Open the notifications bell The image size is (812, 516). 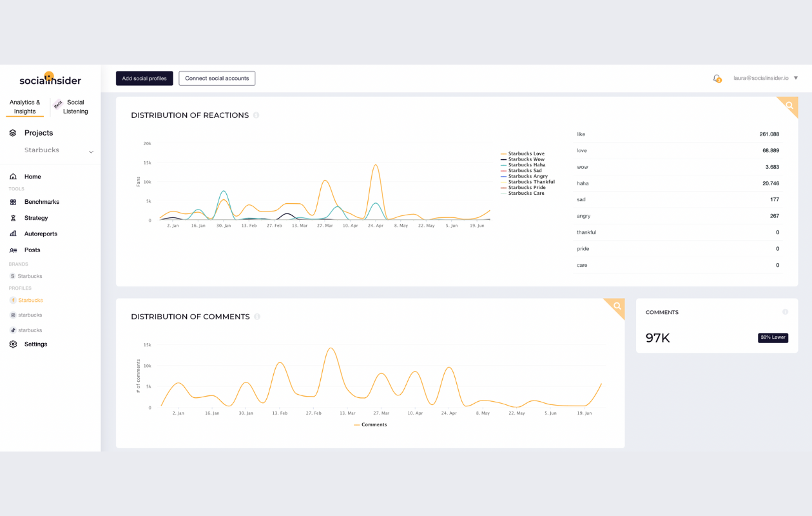click(x=717, y=78)
